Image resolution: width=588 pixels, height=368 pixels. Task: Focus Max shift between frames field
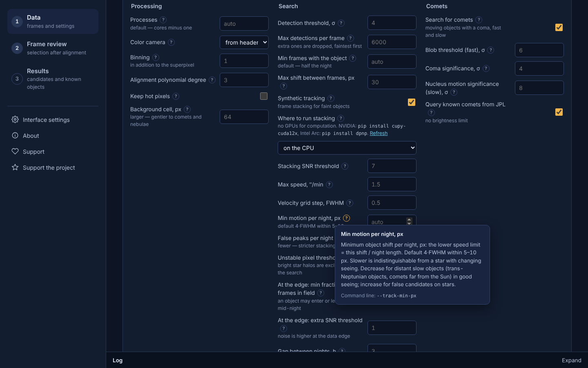click(x=392, y=82)
